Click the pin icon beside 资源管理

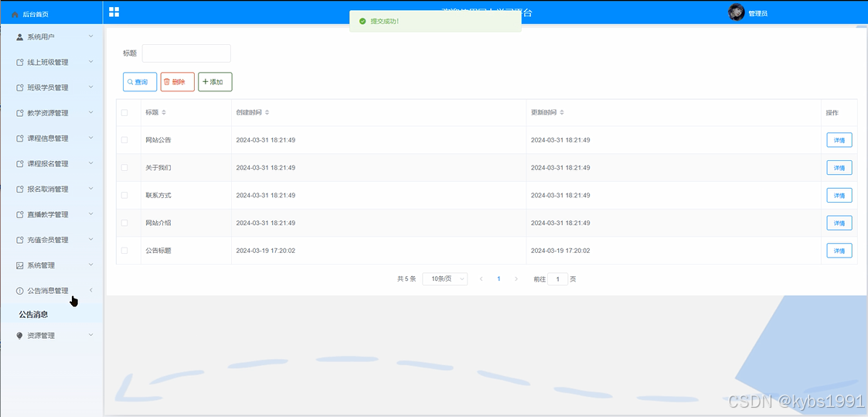point(20,336)
